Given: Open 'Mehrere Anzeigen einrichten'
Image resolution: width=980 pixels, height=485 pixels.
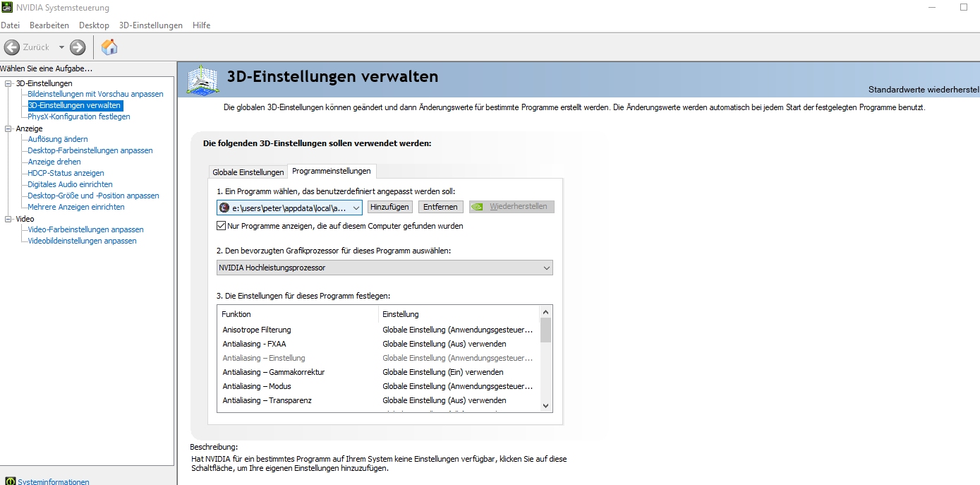Looking at the screenshot, I should coord(76,207).
